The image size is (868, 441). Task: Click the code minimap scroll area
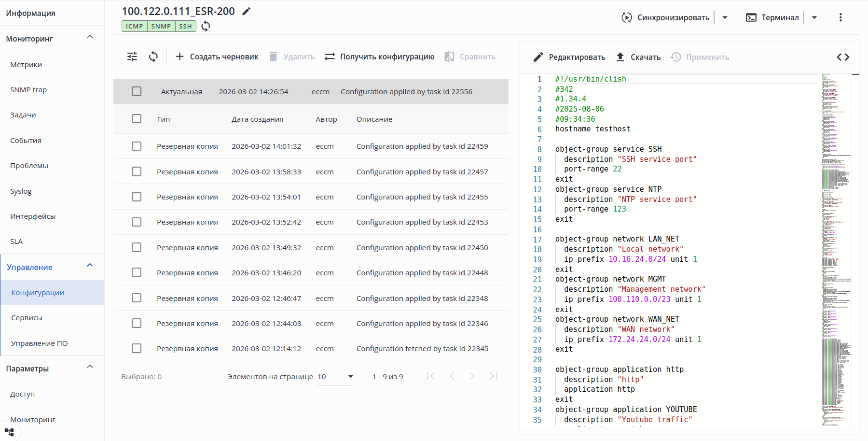point(836,242)
